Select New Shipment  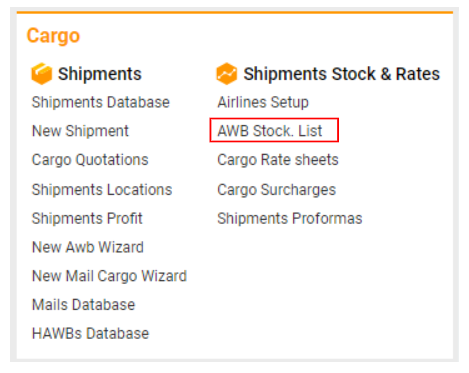(80, 131)
